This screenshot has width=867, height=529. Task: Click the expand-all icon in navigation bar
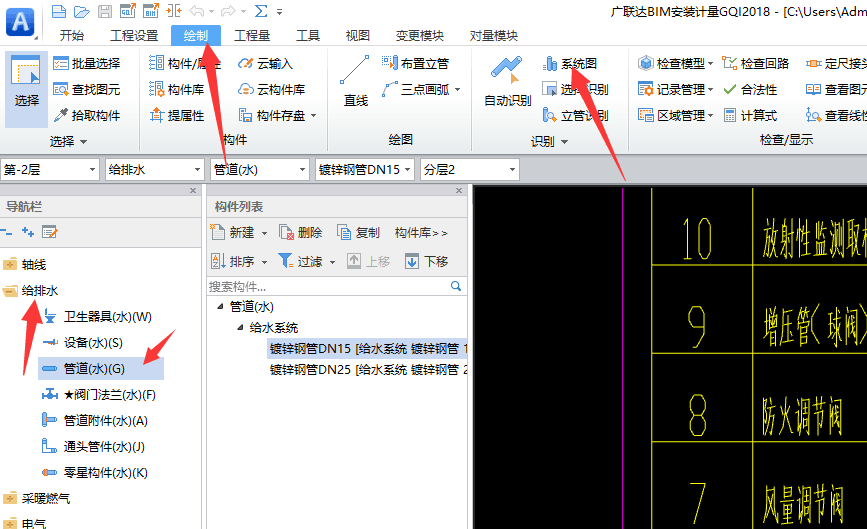click(x=28, y=233)
